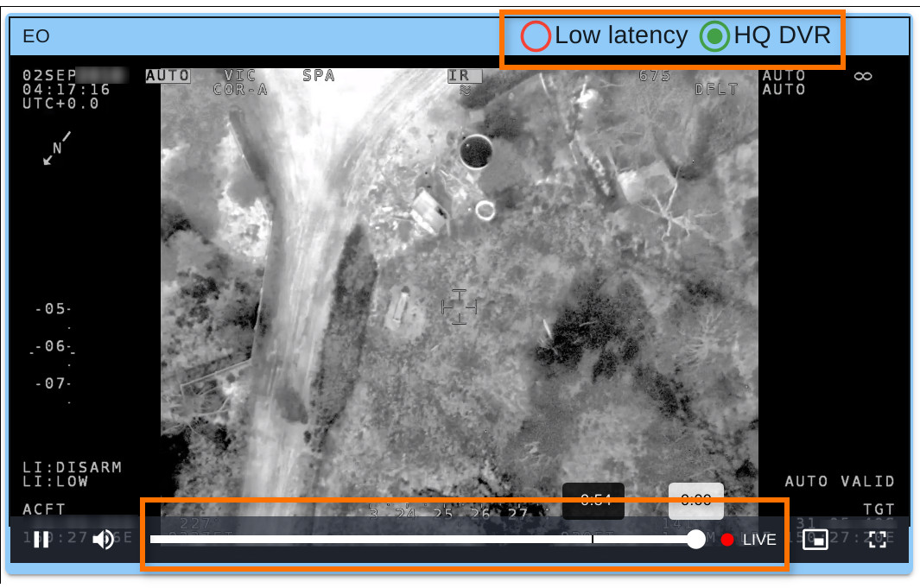Viewport: 920px width, 588px height.
Task: Click the tick marker on the seek bar
Action: pos(593,540)
